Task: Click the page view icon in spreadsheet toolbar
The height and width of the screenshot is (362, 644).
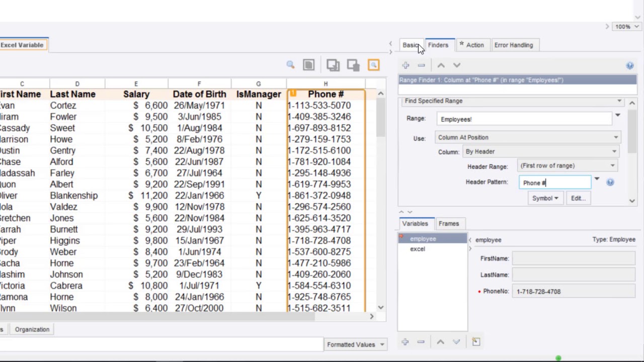Action: (x=308, y=65)
